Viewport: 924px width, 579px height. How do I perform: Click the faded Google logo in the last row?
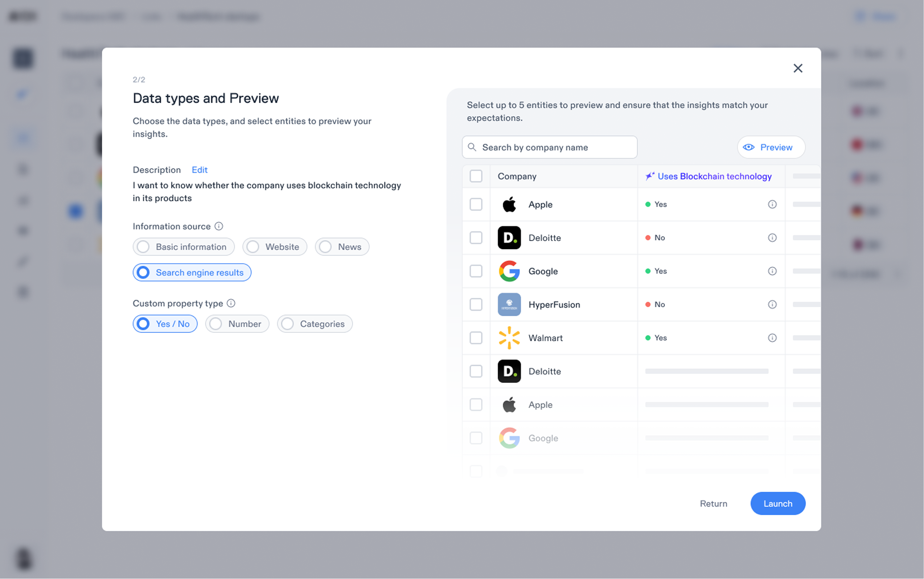coord(509,438)
